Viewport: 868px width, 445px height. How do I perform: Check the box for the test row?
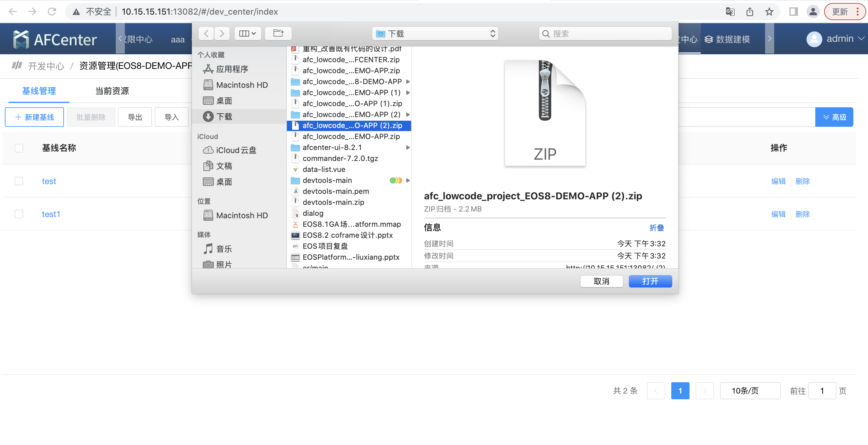19,181
